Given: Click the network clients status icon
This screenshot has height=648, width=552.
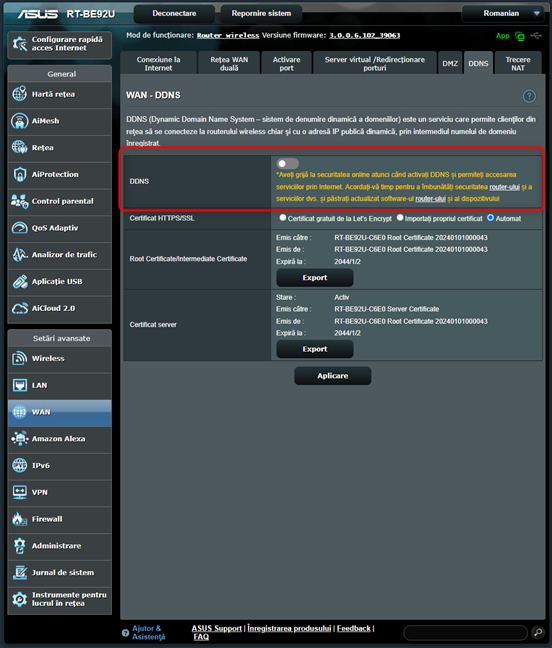Looking at the screenshot, I should 520,36.
